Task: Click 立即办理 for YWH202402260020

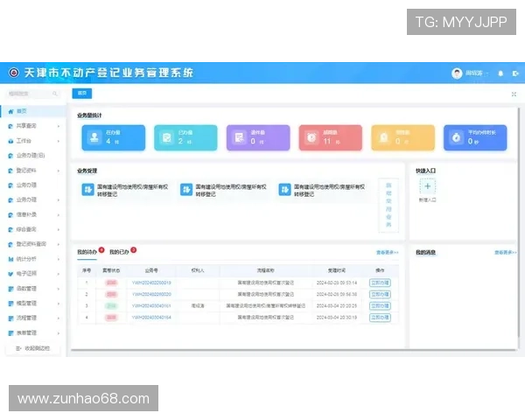Action: [x=380, y=294]
